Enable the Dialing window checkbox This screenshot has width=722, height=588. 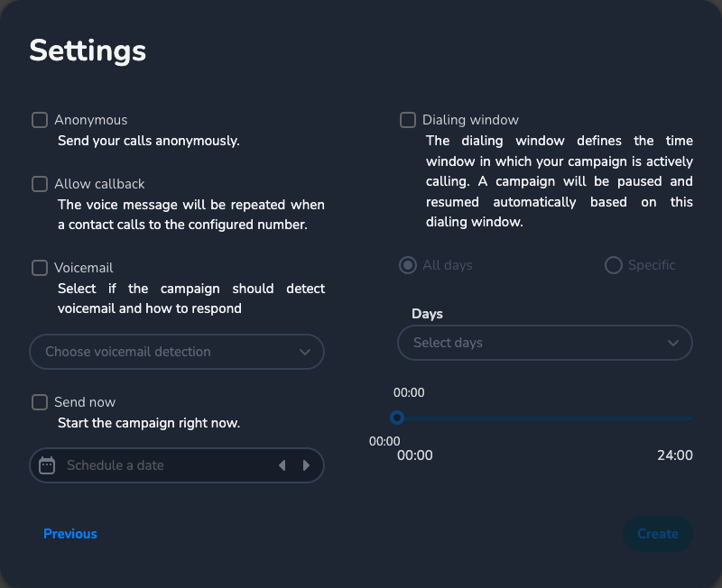click(408, 120)
